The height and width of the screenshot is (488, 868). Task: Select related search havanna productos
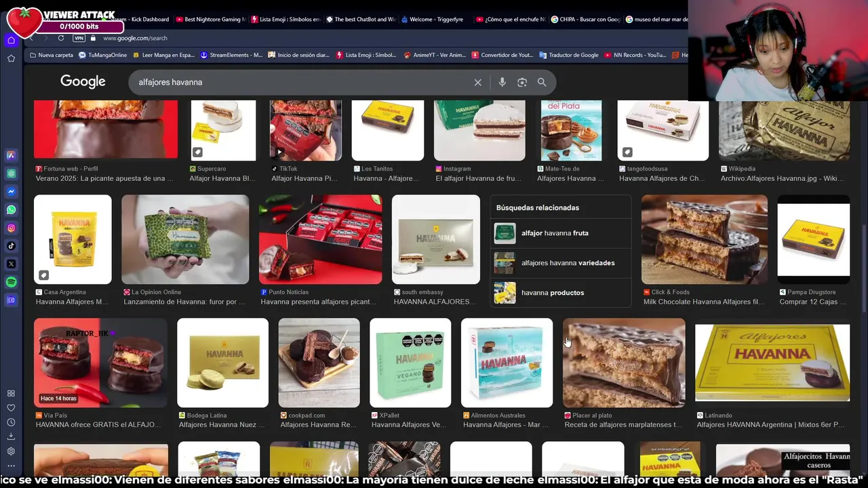click(561, 293)
